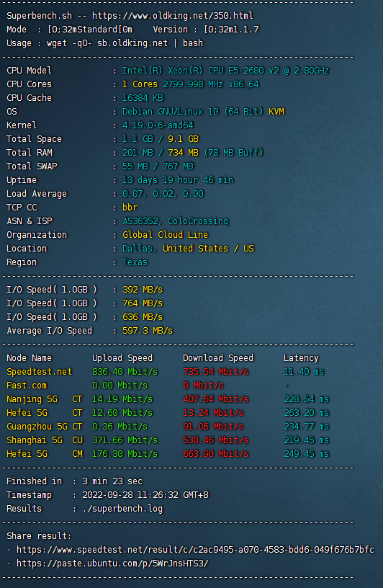Click the Nanjing latency 228.54 ms

coord(306,399)
